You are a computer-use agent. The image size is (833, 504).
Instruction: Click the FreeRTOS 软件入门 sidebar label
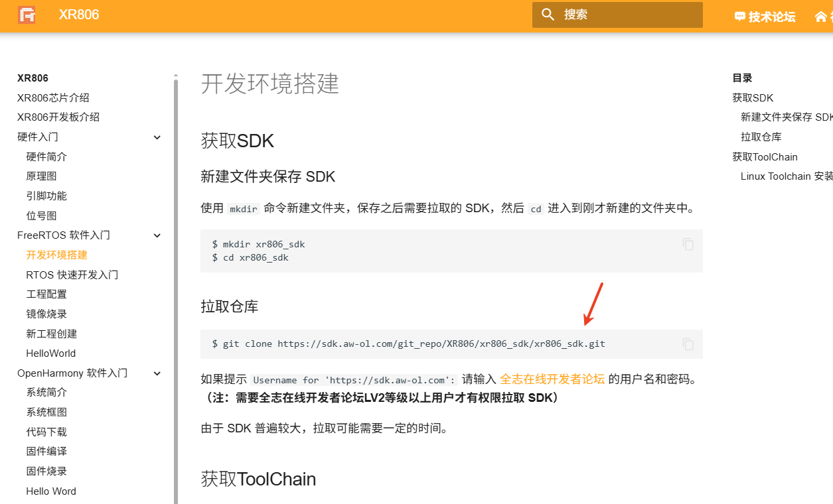coord(64,235)
